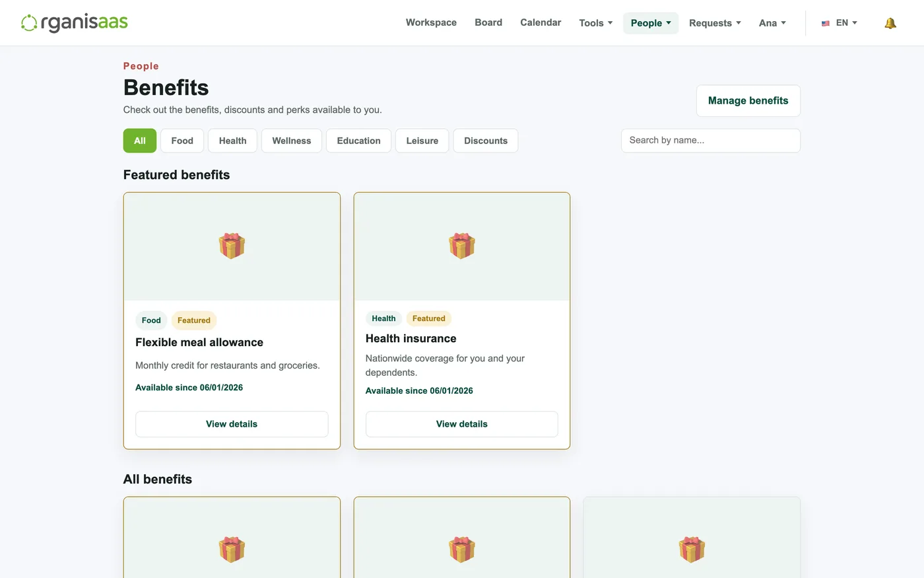Click gift icon on Flexible meal allowance card
The width and height of the screenshot is (924, 578).
(x=232, y=246)
